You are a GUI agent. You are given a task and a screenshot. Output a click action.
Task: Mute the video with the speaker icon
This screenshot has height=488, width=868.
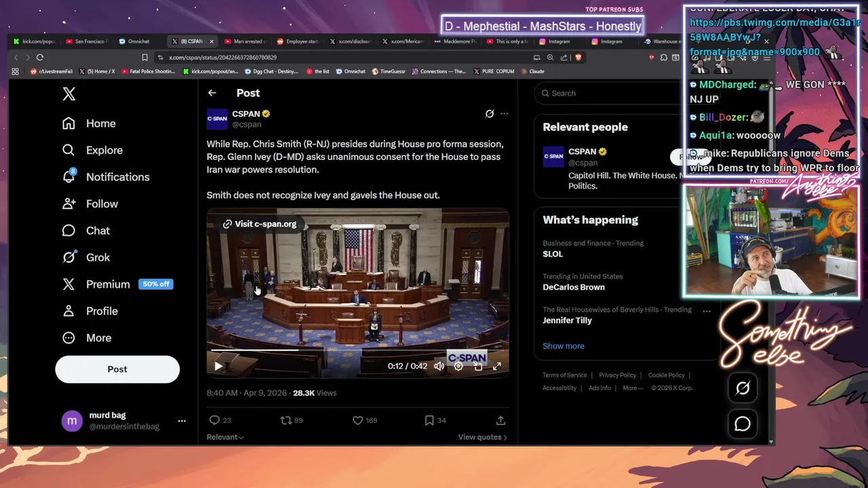pyautogui.click(x=439, y=366)
